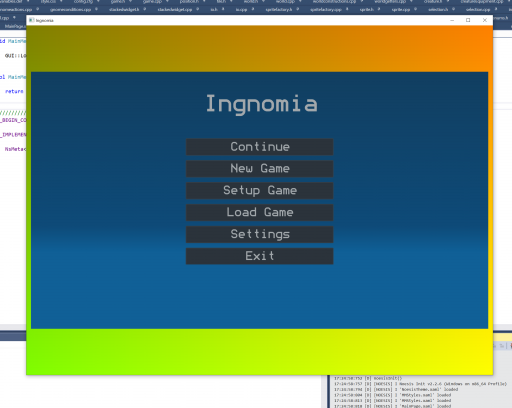This screenshot has width=512, height=408.
Task: Click the 'NoesisTheme.xaml' loaded log line
Action: [x=396, y=389]
